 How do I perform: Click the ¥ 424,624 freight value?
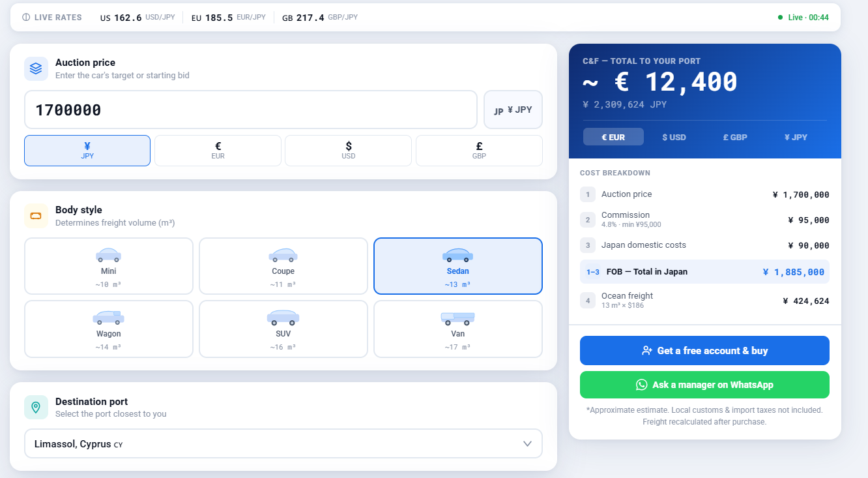(806, 301)
